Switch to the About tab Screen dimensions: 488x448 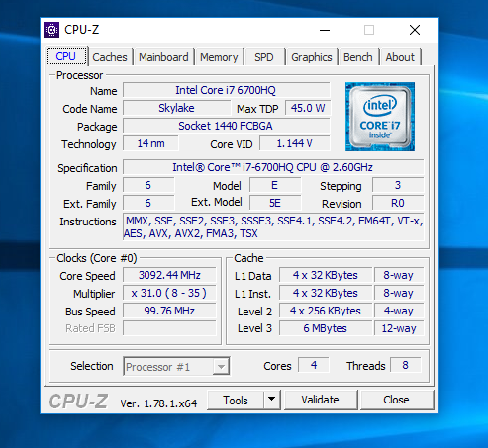pos(400,57)
